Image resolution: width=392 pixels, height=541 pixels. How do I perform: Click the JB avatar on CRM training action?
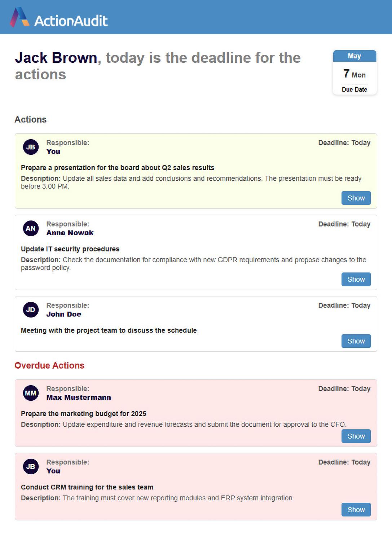click(31, 467)
